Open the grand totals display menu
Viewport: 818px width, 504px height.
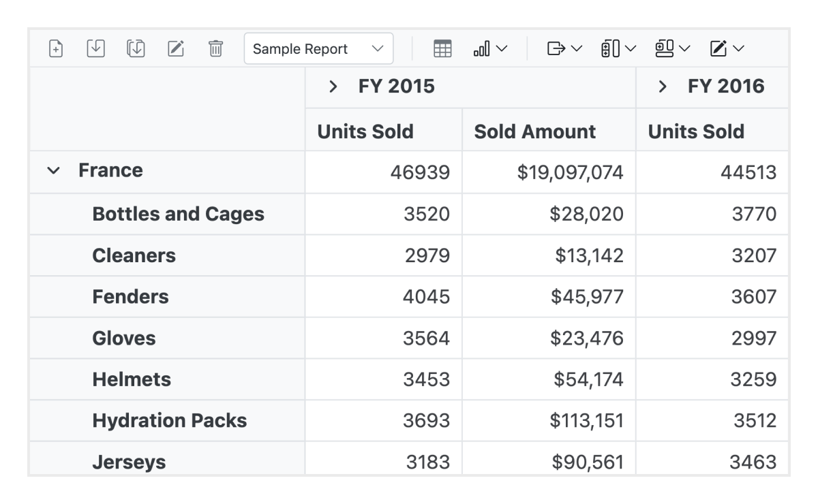(x=672, y=48)
